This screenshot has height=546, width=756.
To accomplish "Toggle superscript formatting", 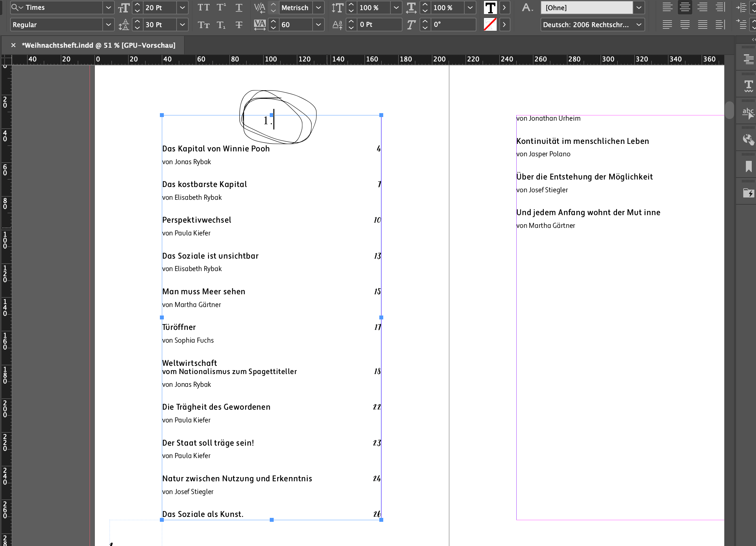I will click(x=221, y=7).
